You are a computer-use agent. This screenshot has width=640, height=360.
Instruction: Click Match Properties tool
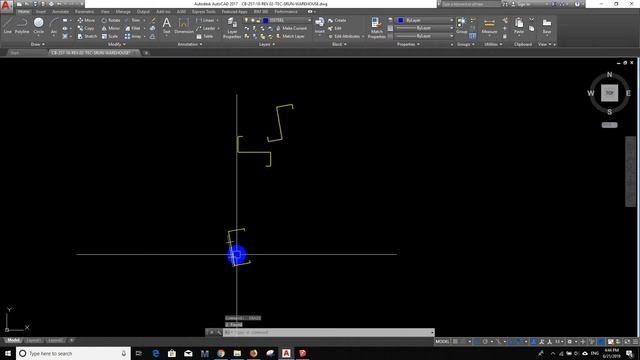point(376,28)
